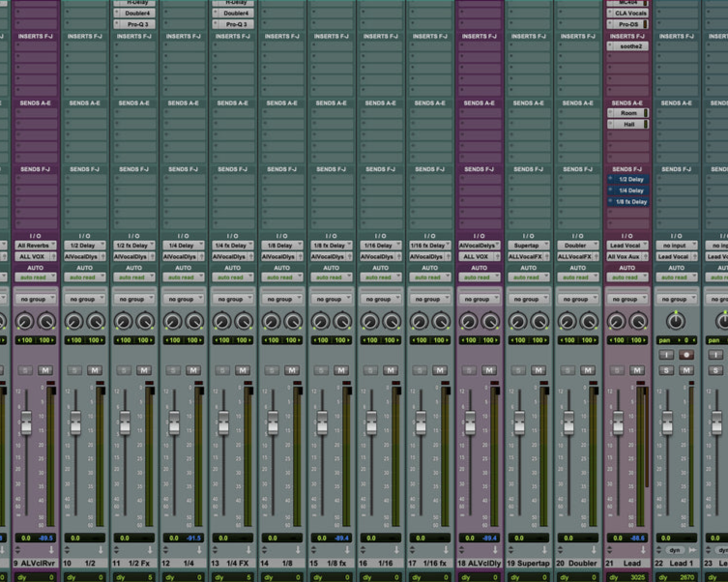Click left pan knob of 19 Supertap
728x582 pixels.
coord(517,321)
